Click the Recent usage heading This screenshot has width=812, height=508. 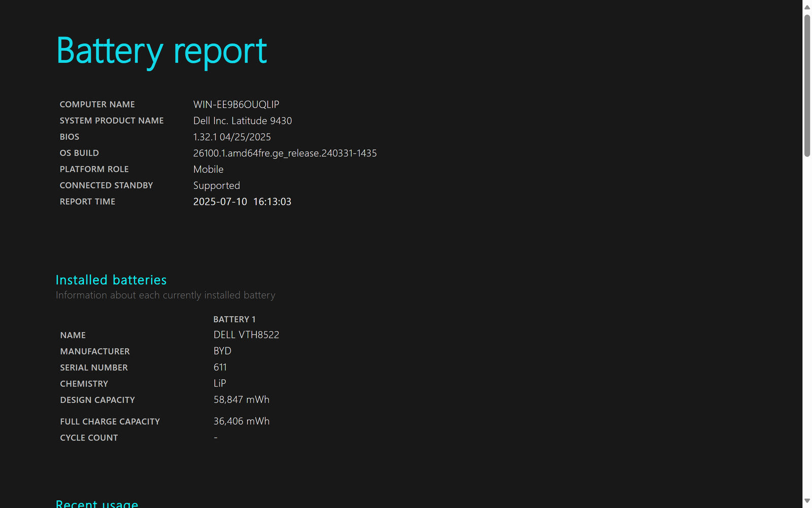(x=97, y=503)
